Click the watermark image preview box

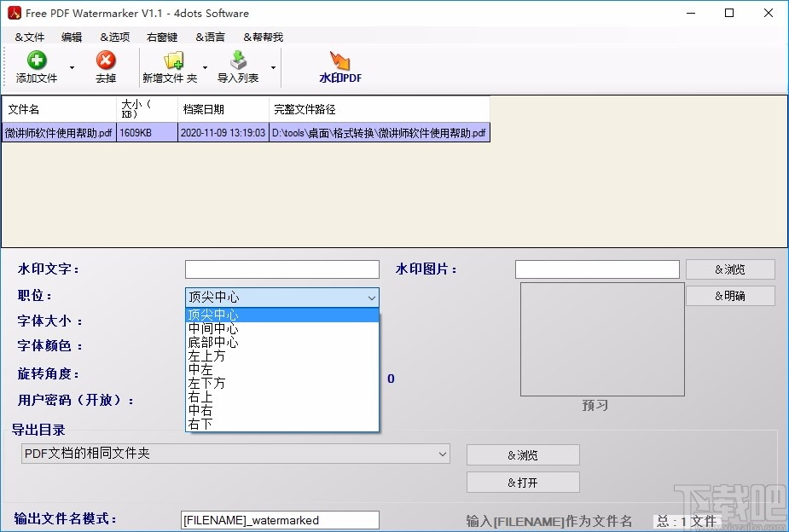point(602,339)
